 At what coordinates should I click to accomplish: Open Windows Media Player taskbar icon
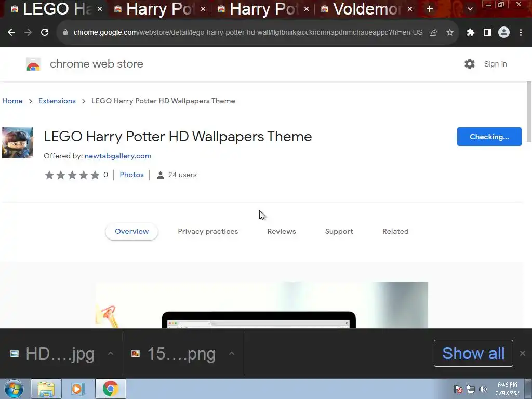[x=78, y=389]
